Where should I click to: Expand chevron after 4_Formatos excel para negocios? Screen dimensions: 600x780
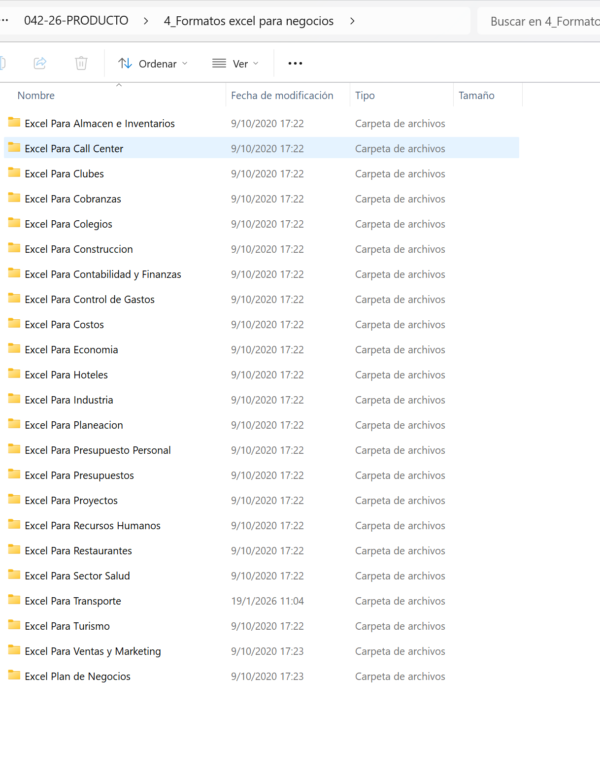(x=352, y=21)
